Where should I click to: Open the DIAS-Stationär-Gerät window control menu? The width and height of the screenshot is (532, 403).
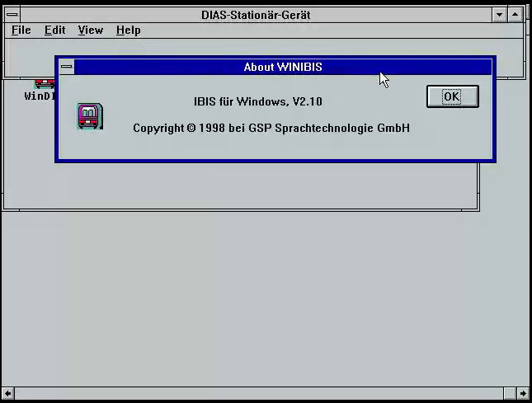click(12, 15)
